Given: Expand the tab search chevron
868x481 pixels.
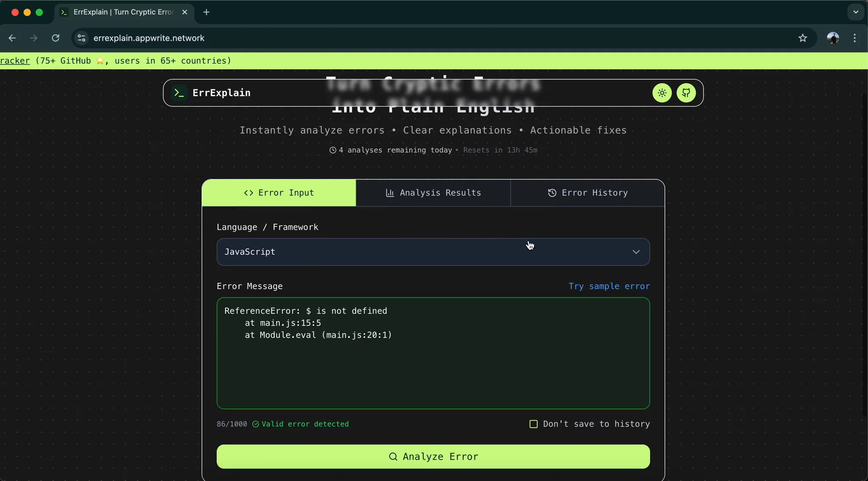Looking at the screenshot, I should pyautogui.click(x=856, y=12).
